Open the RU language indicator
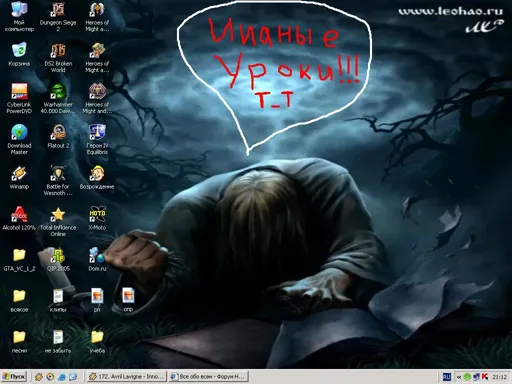Screen dimensions: 512x384 coord(446,377)
